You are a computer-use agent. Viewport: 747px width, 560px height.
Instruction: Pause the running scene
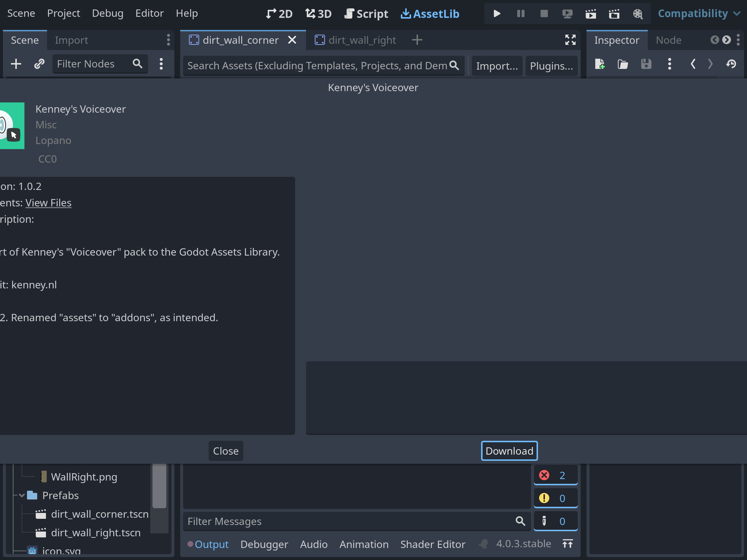coord(520,13)
